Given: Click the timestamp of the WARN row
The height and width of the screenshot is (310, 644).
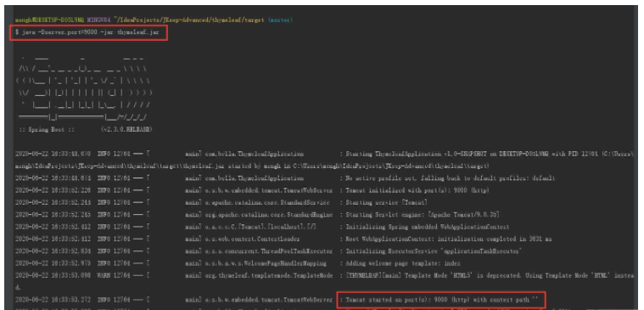Looking at the screenshot, I should (53, 275).
